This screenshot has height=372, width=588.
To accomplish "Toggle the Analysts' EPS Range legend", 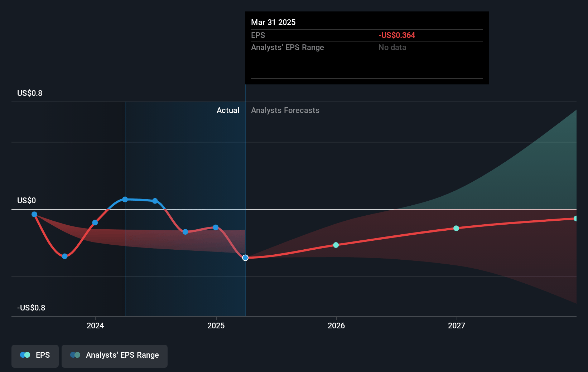I will coord(115,356).
